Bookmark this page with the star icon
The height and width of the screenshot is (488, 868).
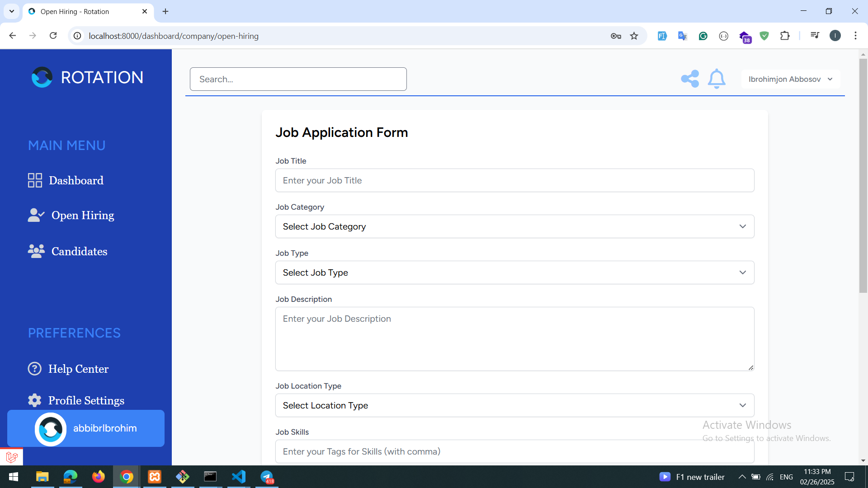point(634,36)
